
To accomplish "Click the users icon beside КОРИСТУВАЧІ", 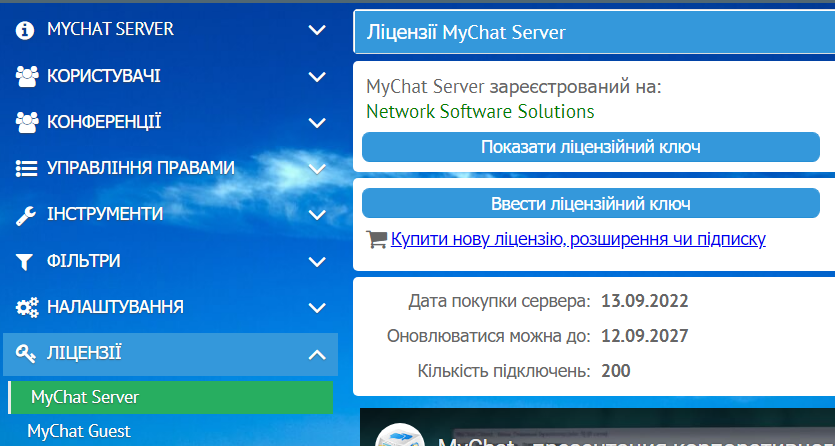I will click(27, 77).
